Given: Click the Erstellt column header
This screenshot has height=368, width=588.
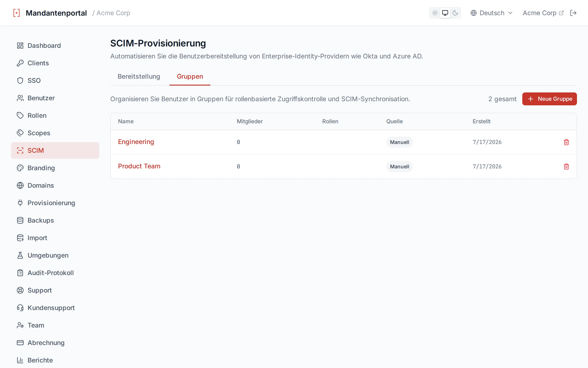Looking at the screenshot, I should pos(482,121).
